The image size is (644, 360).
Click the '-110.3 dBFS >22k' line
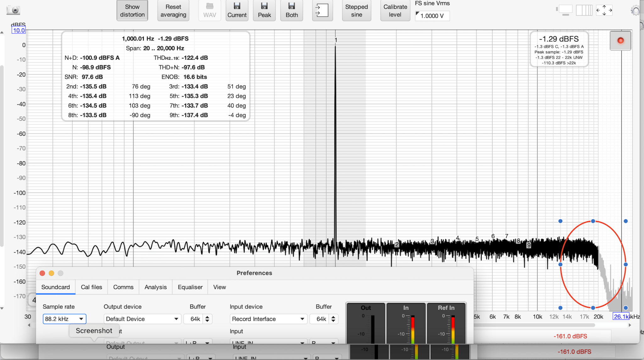click(559, 63)
